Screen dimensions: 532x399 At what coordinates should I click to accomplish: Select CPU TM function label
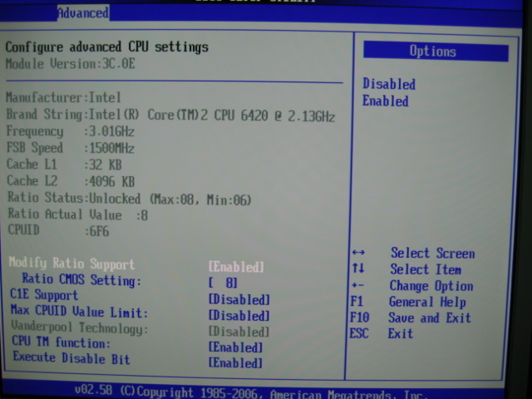point(62,342)
